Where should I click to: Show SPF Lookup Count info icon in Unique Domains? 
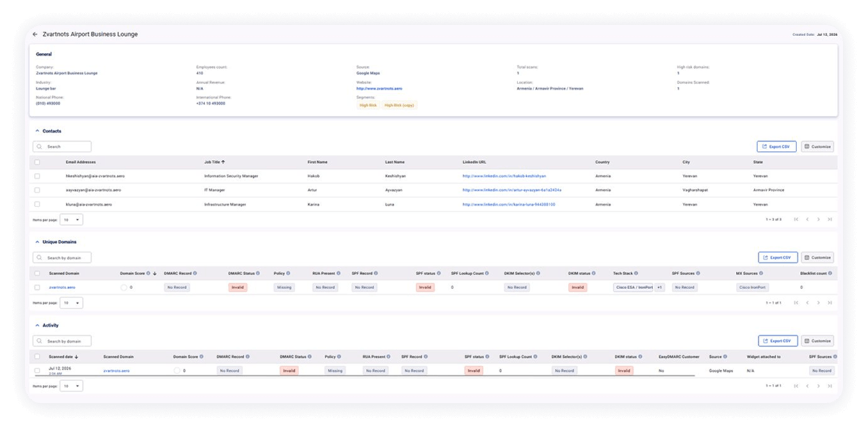click(x=486, y=273)
